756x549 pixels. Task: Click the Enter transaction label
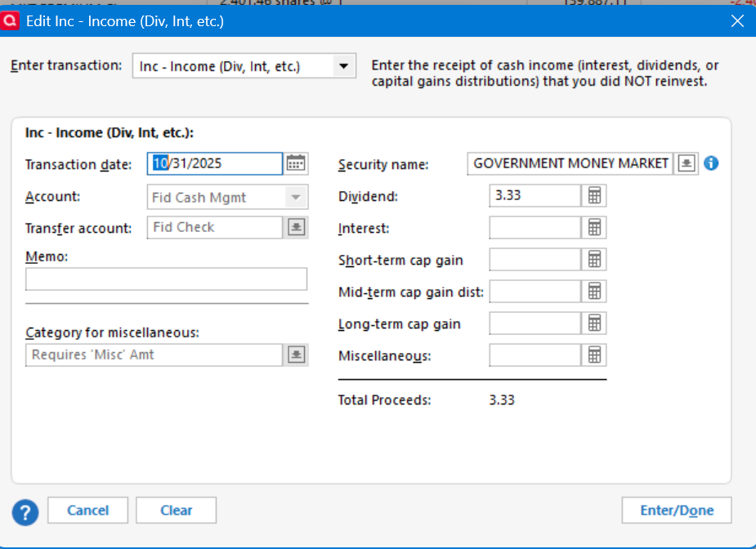click(66, 65)
